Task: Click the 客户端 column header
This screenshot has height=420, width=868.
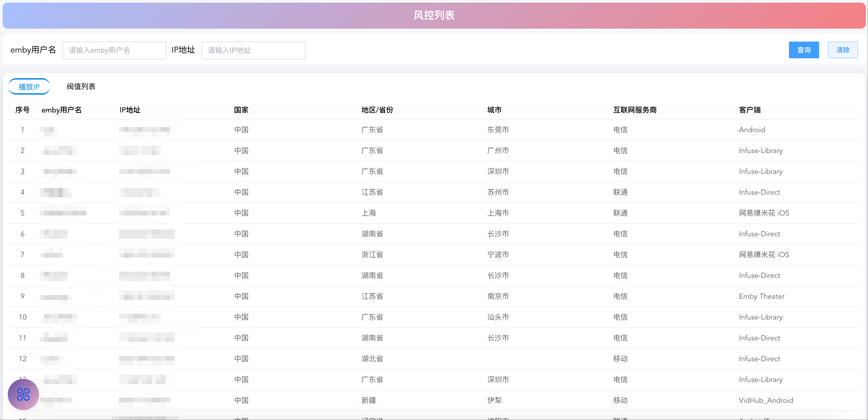Action: (749, 110)
